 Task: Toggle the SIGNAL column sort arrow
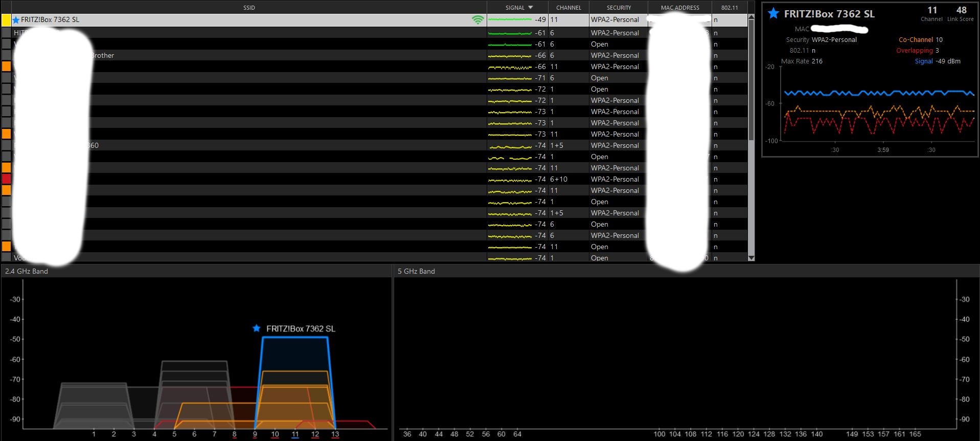pyautogui.click(x=531, y=8)
